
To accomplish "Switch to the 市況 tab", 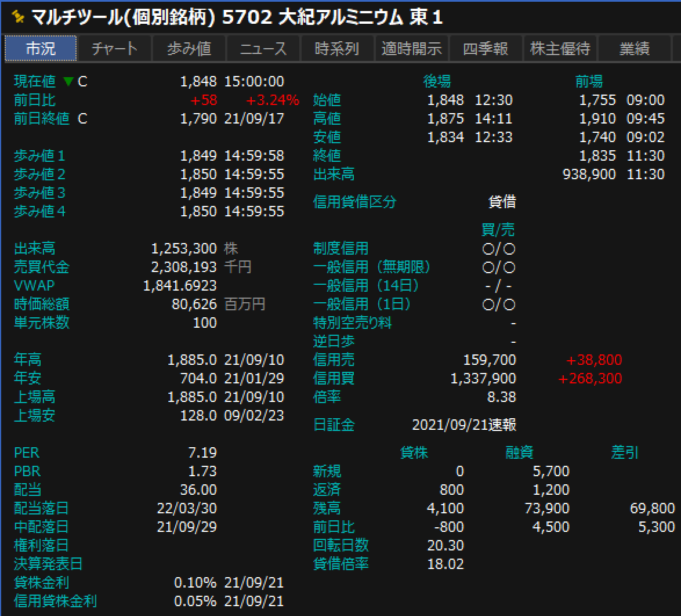I will tap(41, 48).
